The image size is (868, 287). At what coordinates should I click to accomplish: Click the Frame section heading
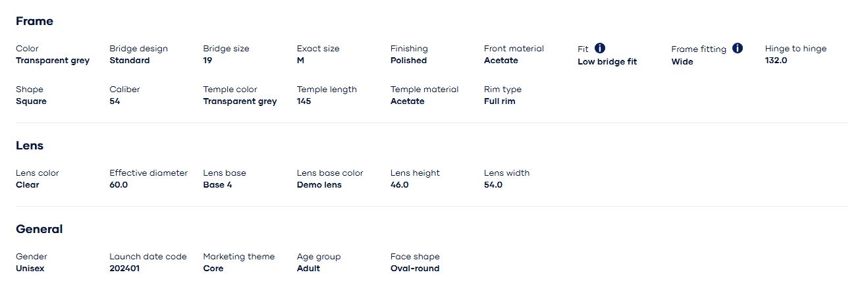(34, 21)
